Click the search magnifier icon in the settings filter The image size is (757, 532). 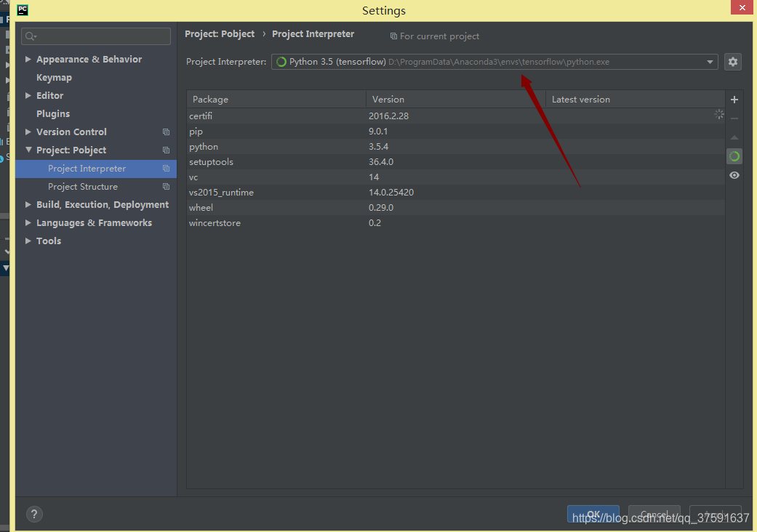tap(31, 36)
